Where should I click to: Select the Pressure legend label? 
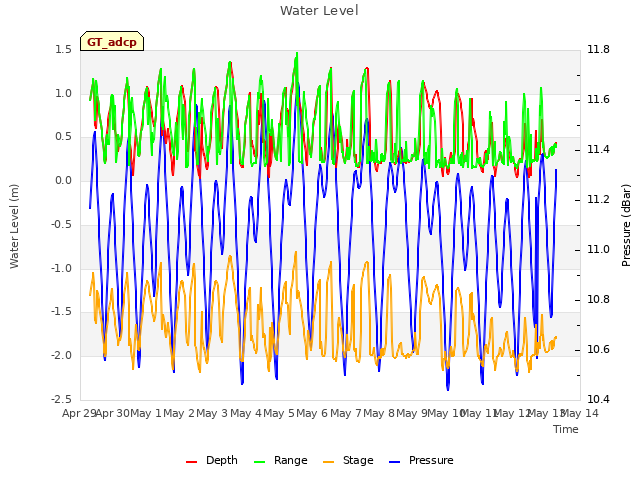tap(431, 460)
